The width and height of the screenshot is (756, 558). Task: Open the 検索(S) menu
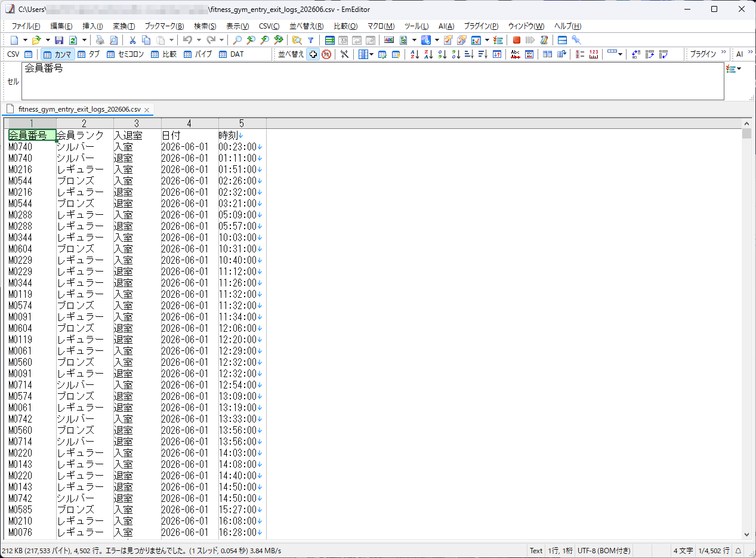coord(205,26)
